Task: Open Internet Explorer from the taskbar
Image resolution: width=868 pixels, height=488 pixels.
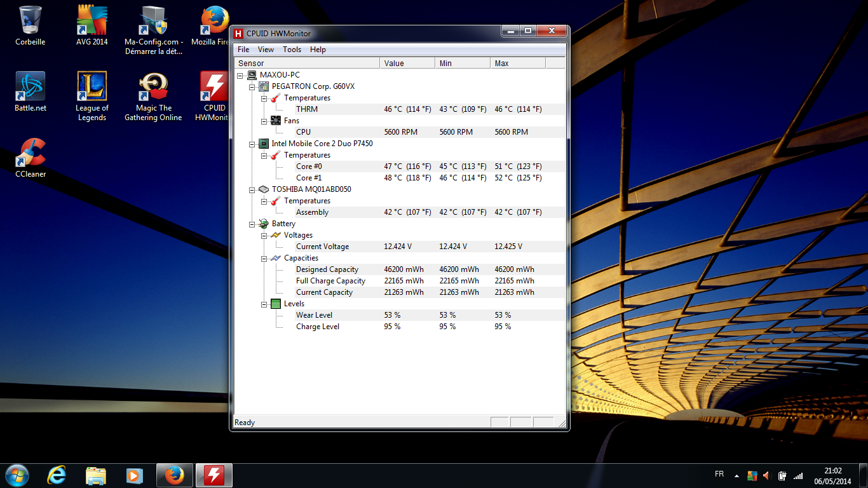Action: tap(57, 475)
